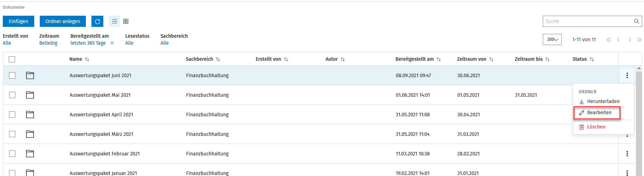Open the Zeitraum filter 'Beliebig'
The height and width of the screenshot is (176, 644).
point(48,43)
